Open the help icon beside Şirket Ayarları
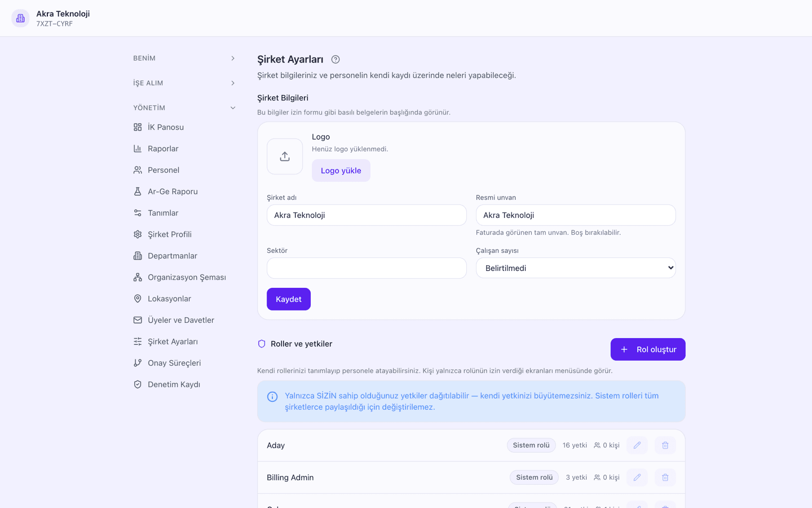 tap(336, 59)
